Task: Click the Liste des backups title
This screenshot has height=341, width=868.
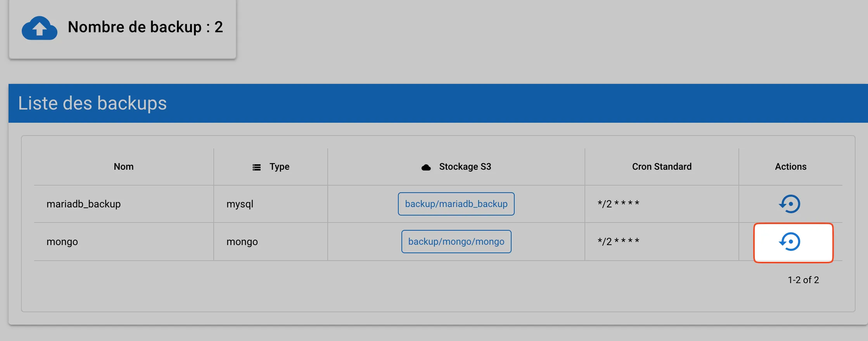Action: click(x=92, y=103)
